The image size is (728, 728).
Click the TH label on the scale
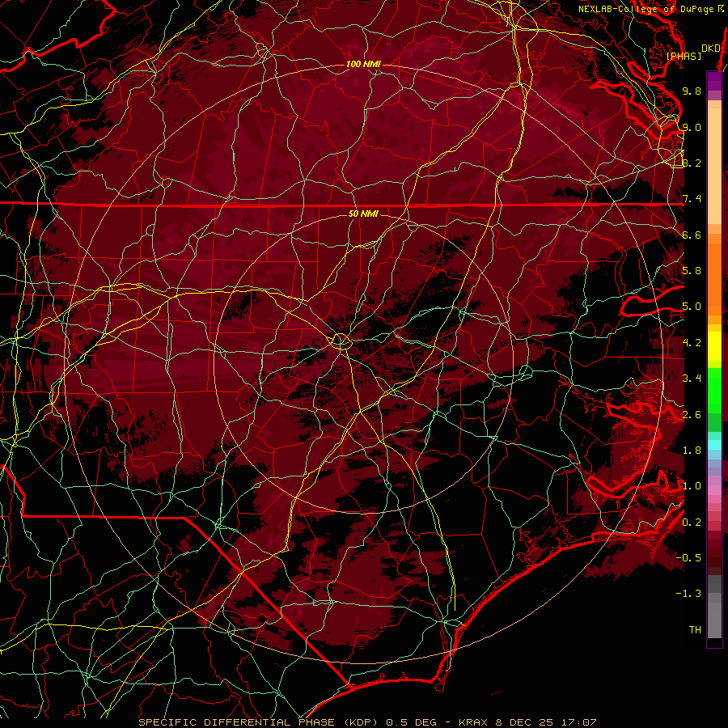695,630
